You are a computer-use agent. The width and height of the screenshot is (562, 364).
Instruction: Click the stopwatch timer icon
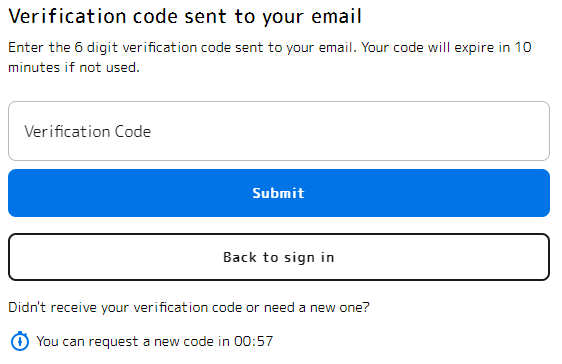click(20, 341)
